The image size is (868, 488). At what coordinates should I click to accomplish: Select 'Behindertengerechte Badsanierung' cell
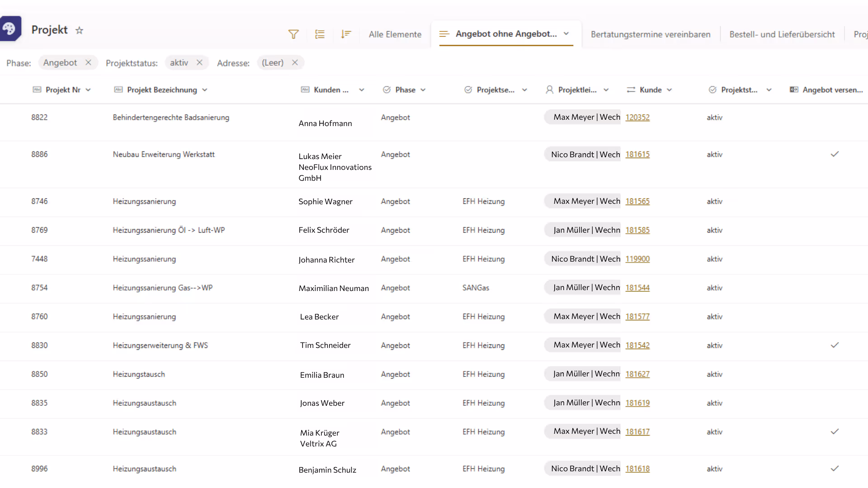pos(171,117)
